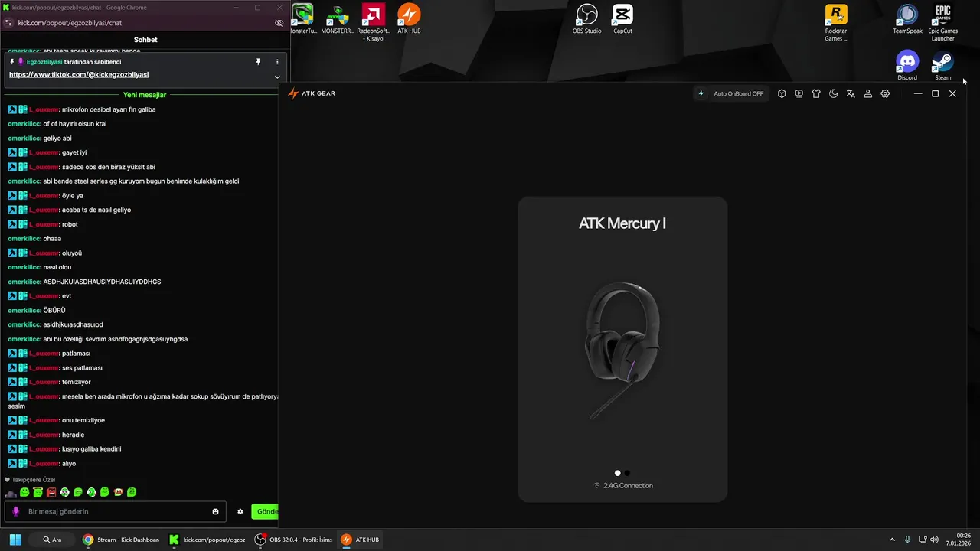Open Discord desktop shortcut
980x551 pixels.
click(907, 66)
